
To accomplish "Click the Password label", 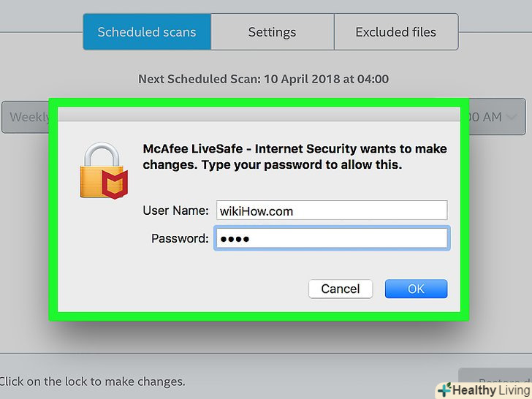I will 180,238.
